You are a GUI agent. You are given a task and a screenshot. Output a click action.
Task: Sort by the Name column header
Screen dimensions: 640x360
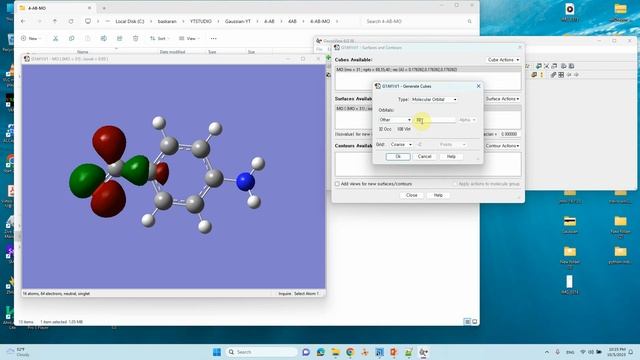(82, 52)
